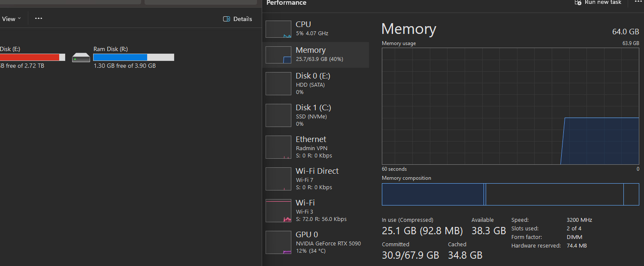The image size is (644, 266).
Task: Click the 2 of 4 slots used value
Action: (574, 229)
